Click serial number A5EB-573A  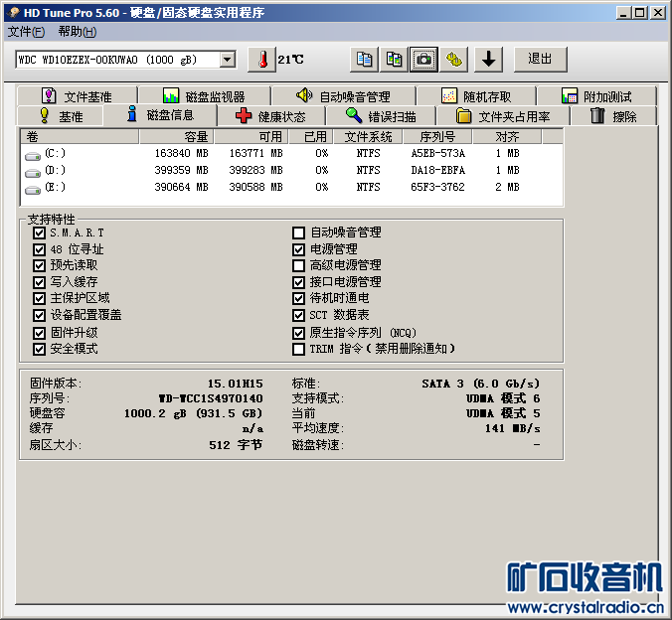pos(438,153)
